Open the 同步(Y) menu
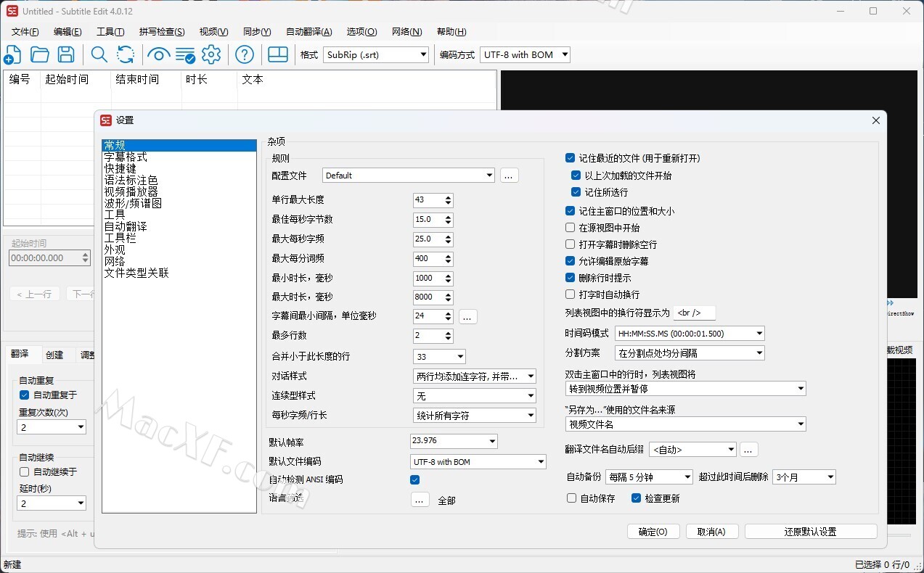The image size is (924, 573). click(257, 32)
